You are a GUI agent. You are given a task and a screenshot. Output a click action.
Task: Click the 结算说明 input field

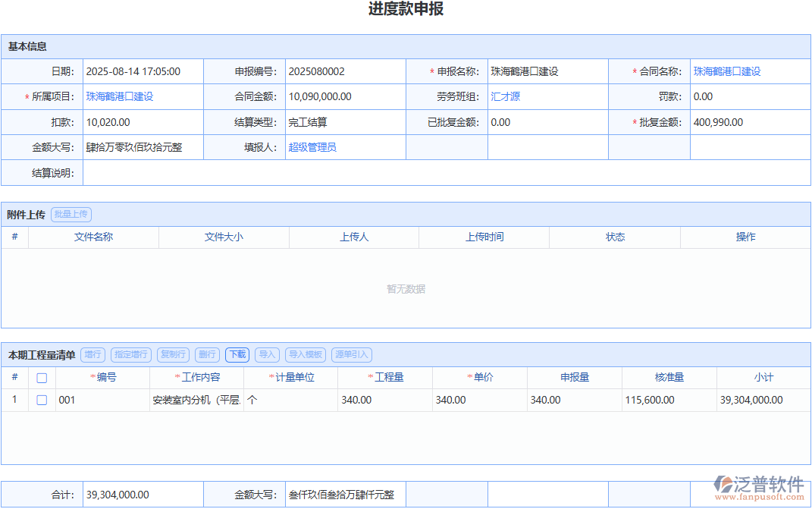[x=303, y=173]
